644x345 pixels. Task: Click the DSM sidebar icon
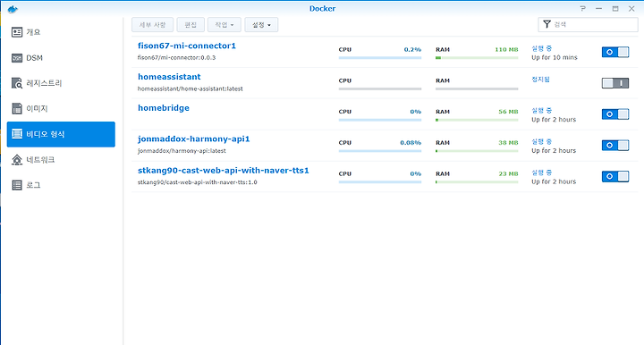[x=17, y=58]
